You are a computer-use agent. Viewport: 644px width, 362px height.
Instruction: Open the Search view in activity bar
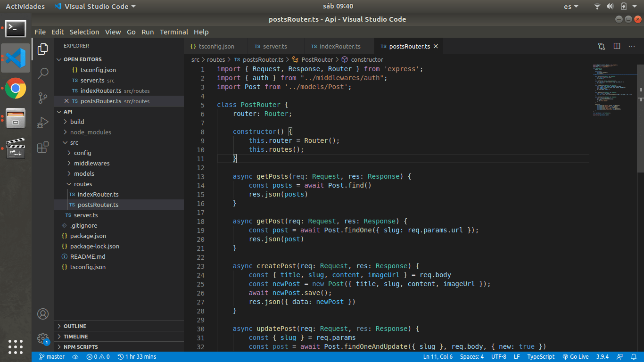coord(43,73)
